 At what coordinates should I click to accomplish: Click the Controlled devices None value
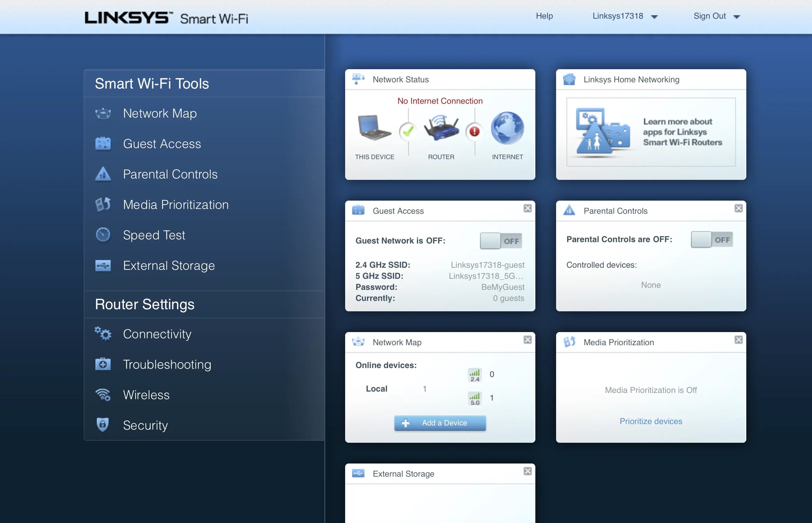pyautogui.click(x=651, y=285)
